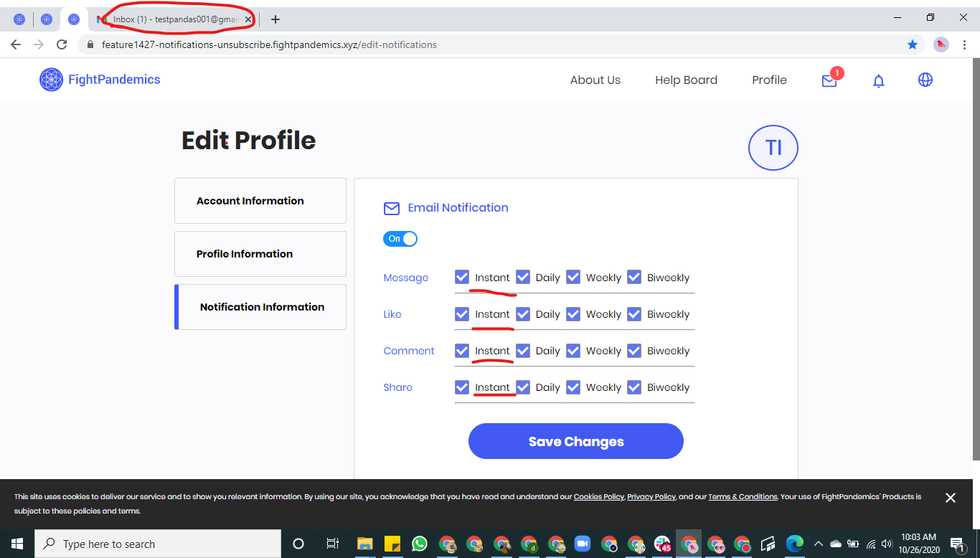Screen dimensions: 980x558
Task: Open the Profile menu item
Action: 769,80
